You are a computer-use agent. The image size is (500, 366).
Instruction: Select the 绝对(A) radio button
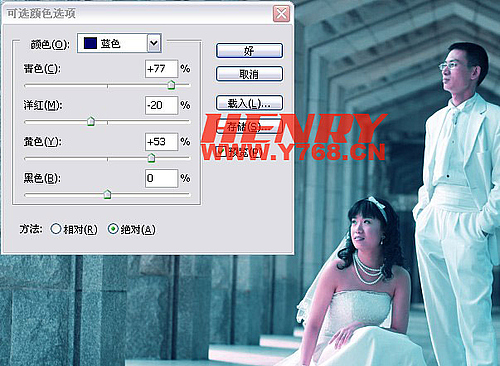pyautogui.click(x=113, y=229)
